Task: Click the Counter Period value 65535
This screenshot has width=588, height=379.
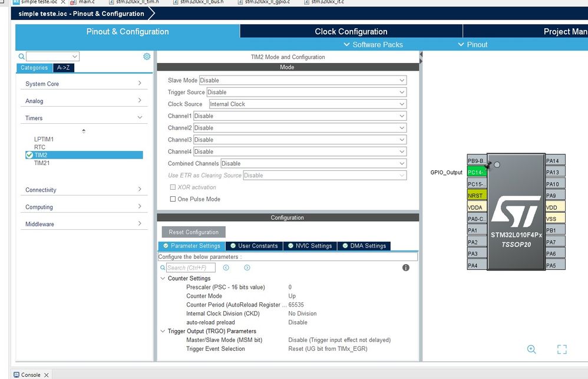Action: pos(296,305)
